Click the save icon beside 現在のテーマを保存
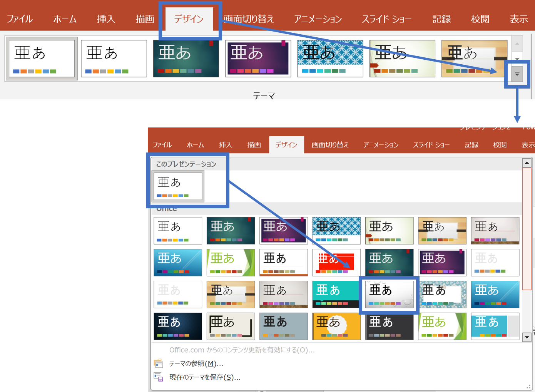Image resolution: width=535 pixels, height=392 pixels. pos(159,377)
